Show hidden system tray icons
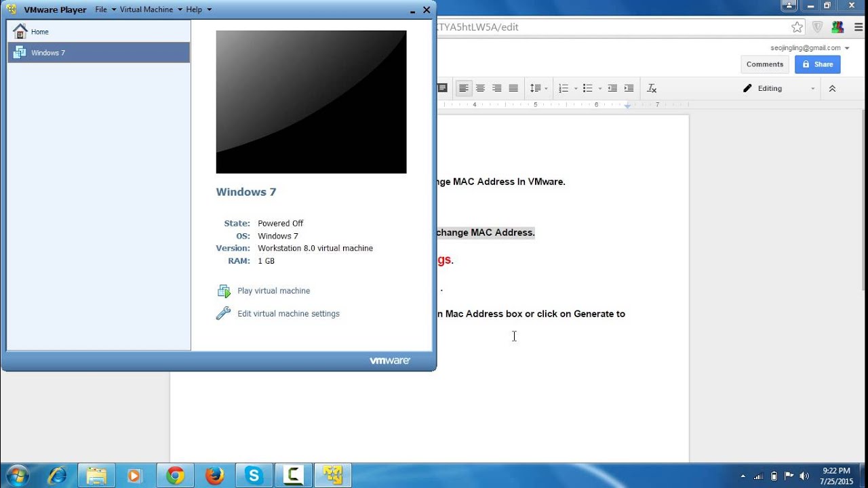 743,476
